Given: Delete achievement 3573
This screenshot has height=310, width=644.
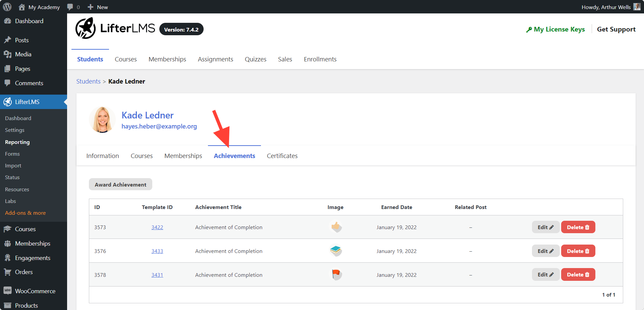Looking at the screenshot, I should click(x=578, y=227).
